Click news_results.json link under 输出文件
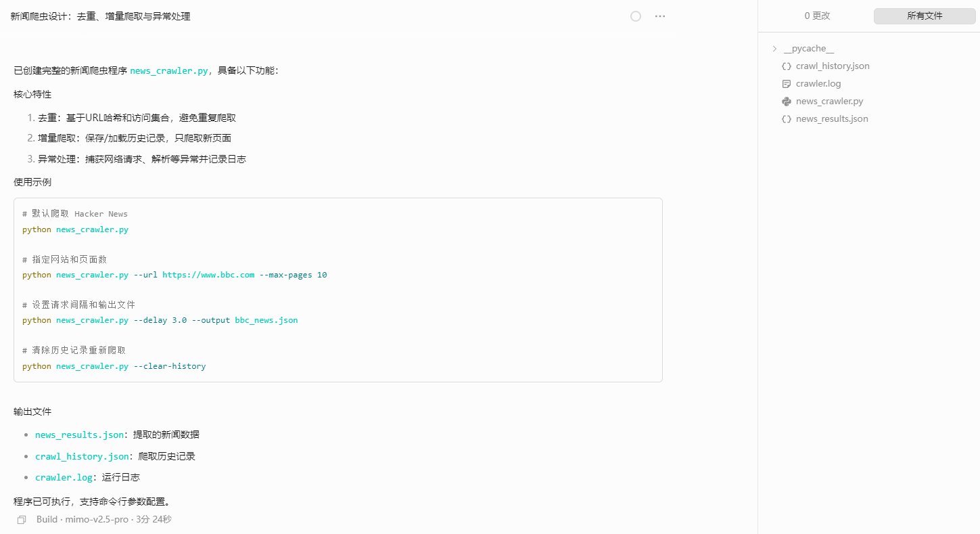980x534 pixels. tap(79, 435)
